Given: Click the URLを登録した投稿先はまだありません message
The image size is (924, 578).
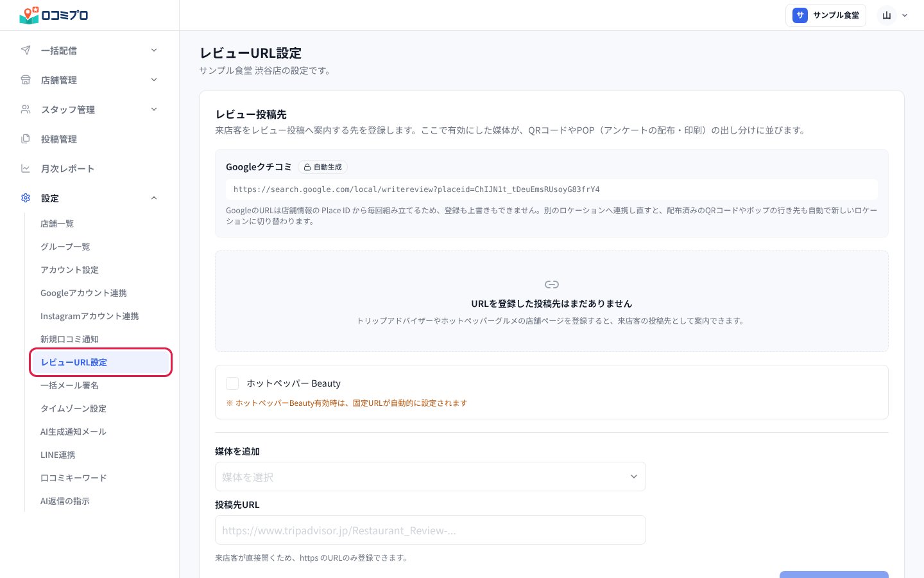Looking at the screenshot, I should 552,304.
